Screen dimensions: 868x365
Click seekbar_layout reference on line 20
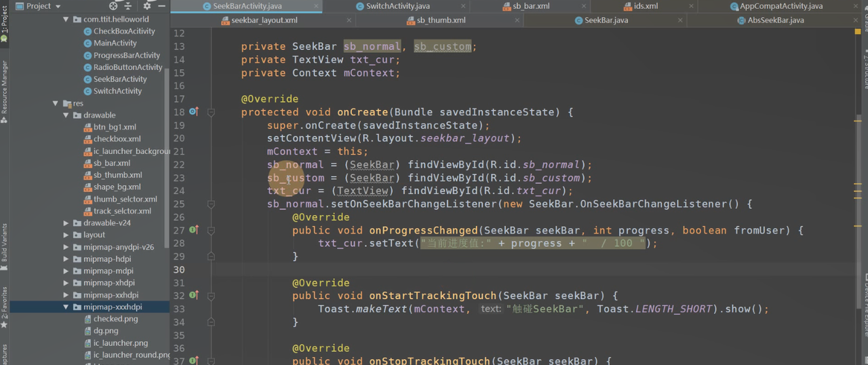[x=465, y=138]
